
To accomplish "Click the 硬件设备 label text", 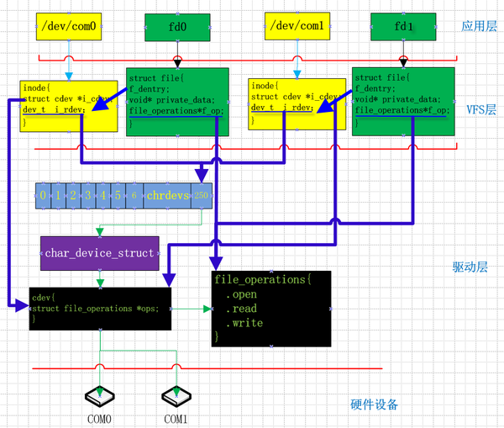I will [x=374, y=404].
